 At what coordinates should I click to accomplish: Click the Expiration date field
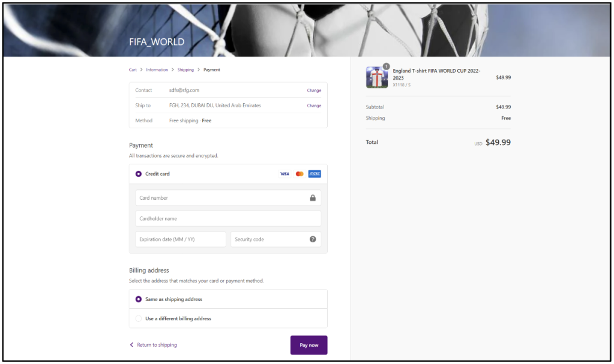(181, 239)
